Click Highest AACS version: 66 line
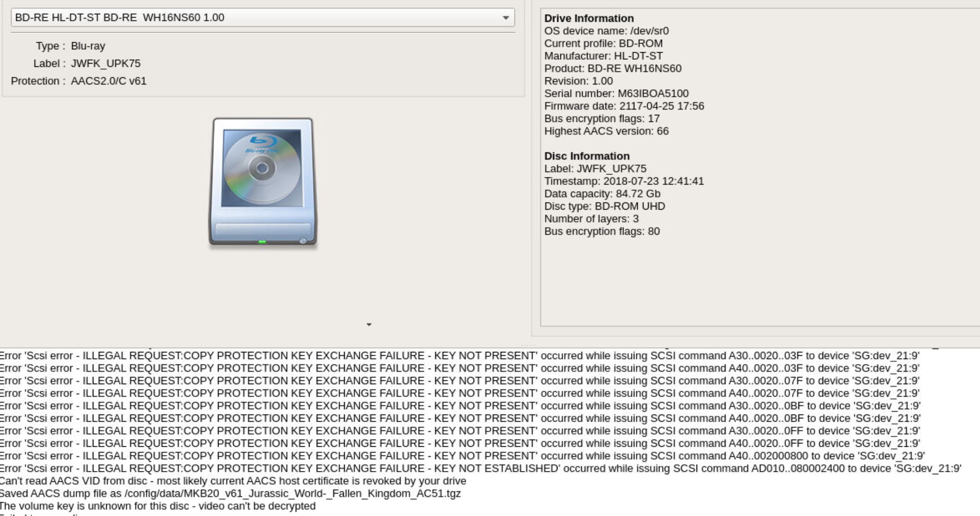This screenshot has width=980, height=516. (606, 131)
